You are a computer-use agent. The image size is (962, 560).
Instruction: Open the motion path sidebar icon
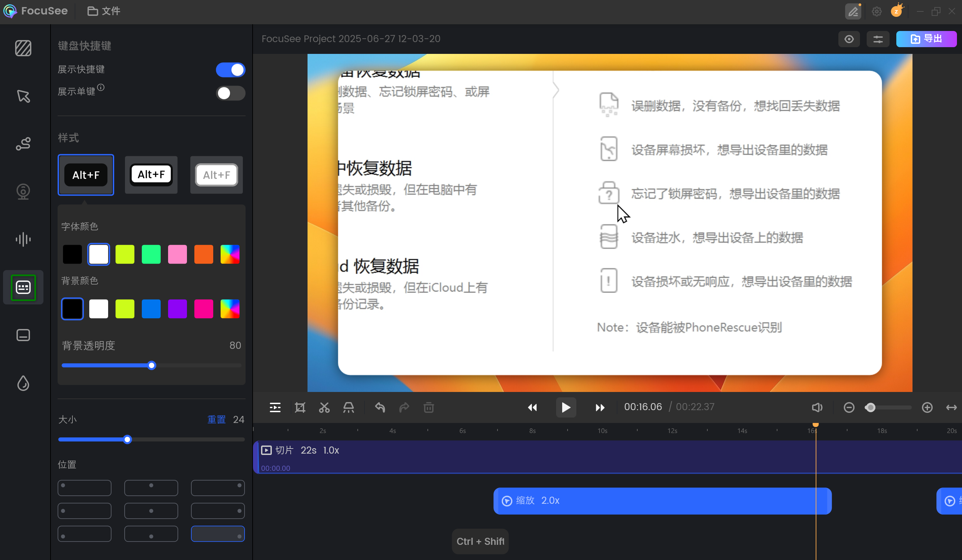point(23,144)
